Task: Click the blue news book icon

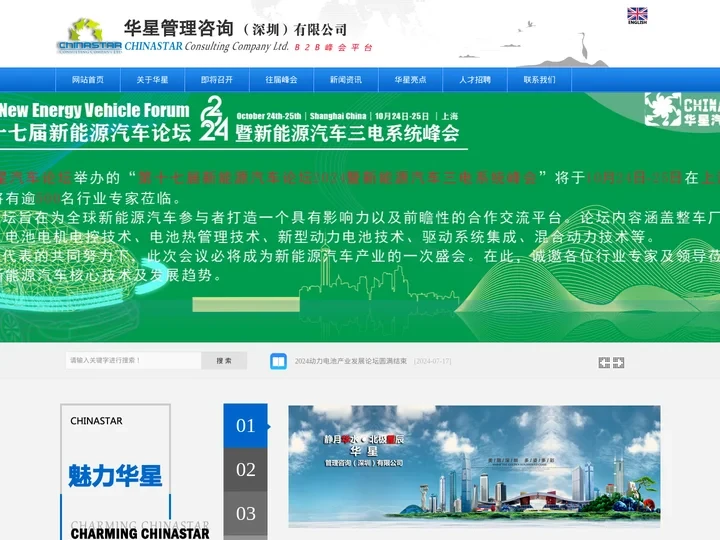Action: 278,361
